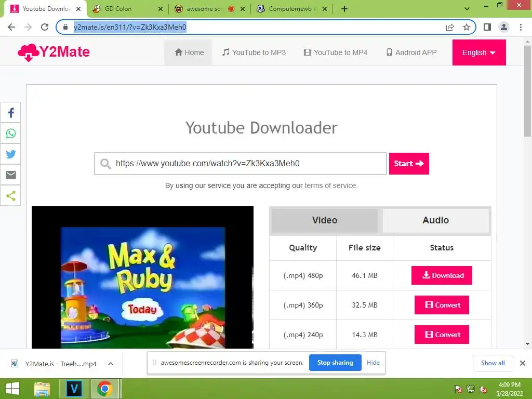Open the Chrome profile avatar

[504, 27]
